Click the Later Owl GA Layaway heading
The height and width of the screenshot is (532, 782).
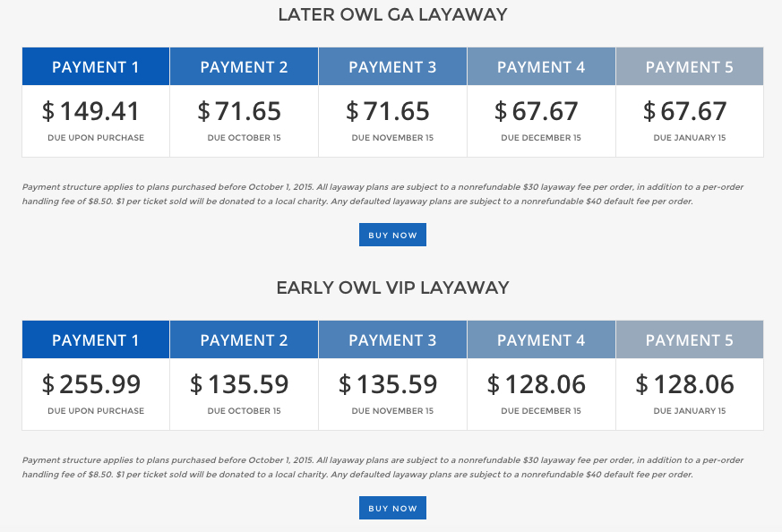[x=392, y=14]
